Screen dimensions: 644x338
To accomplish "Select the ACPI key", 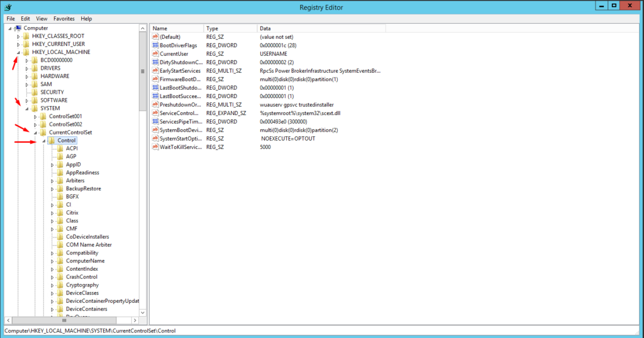I will coord(72,148).
